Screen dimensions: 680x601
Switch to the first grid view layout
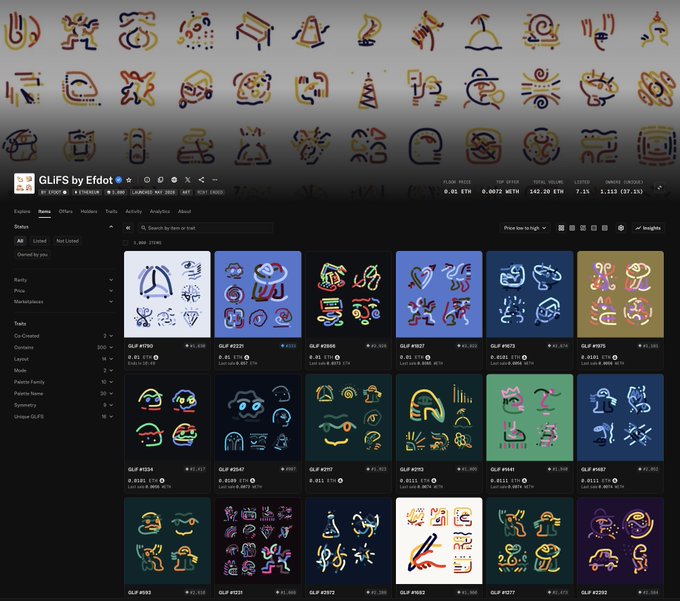(561, 228)
